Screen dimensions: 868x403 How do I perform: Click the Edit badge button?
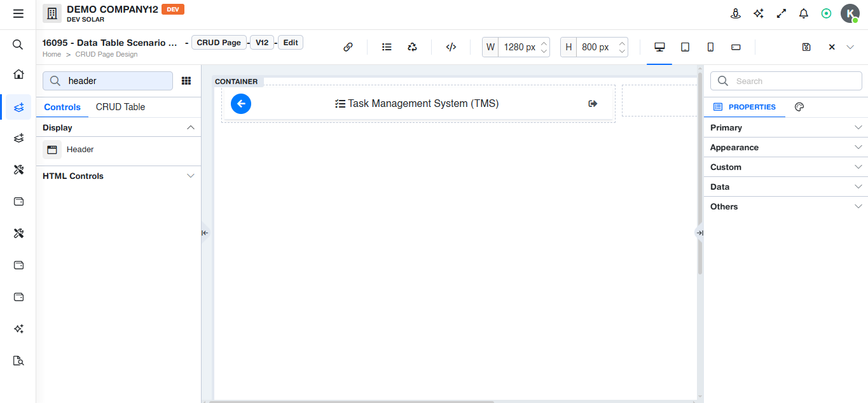[290, 43]
